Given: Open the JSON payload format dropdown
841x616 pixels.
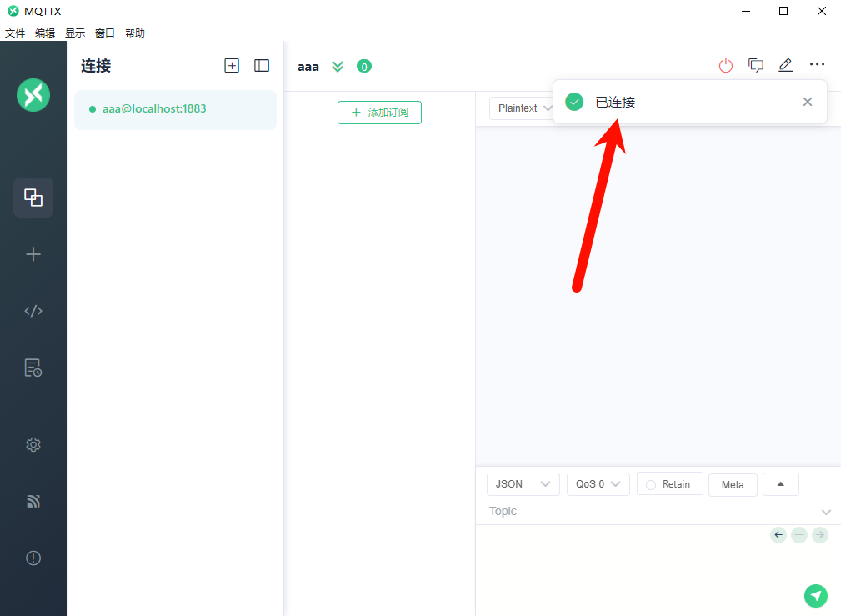Looking at the screenshot, I should click(x=523, y=484).
